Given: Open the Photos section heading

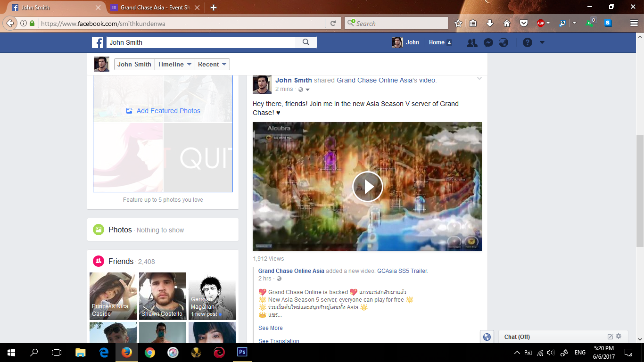Looking at the screenshot, I should [120, 230].
